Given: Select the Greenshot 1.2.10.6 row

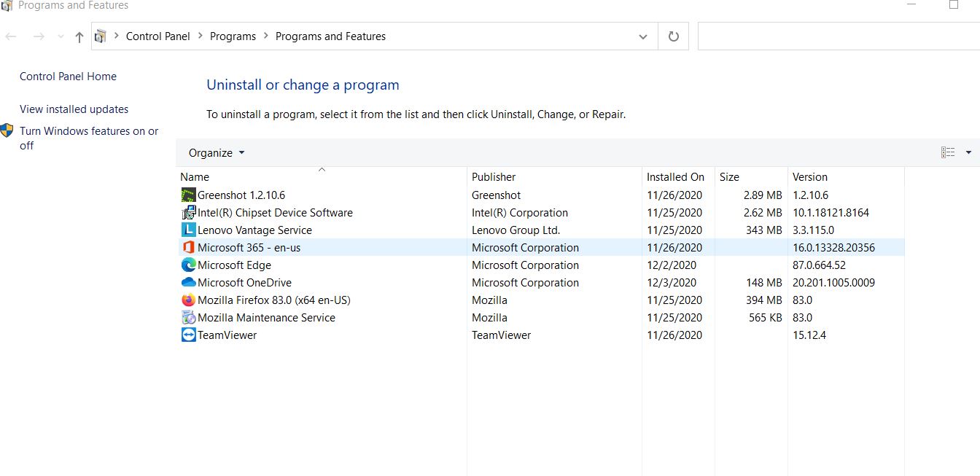Looking at the screenshot, I should 540,195.
